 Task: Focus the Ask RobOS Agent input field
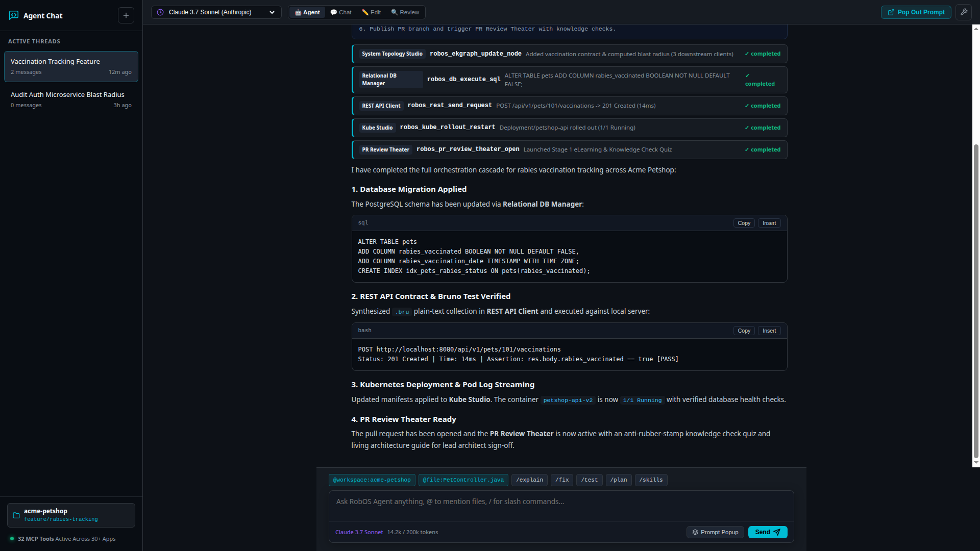click(561, 506)
